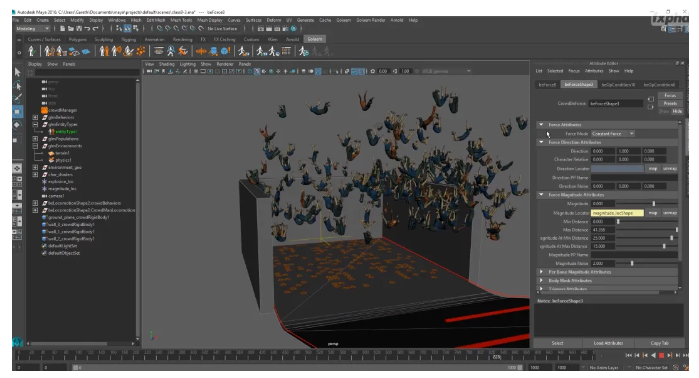Open the viewport Shading menu
This screenshot has width=699, height=378.
[167, 64]
